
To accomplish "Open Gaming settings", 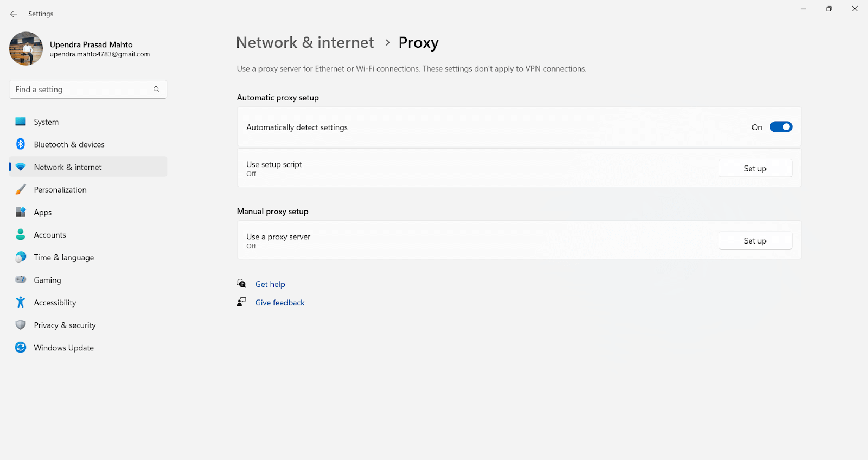I will coord(48,280).
